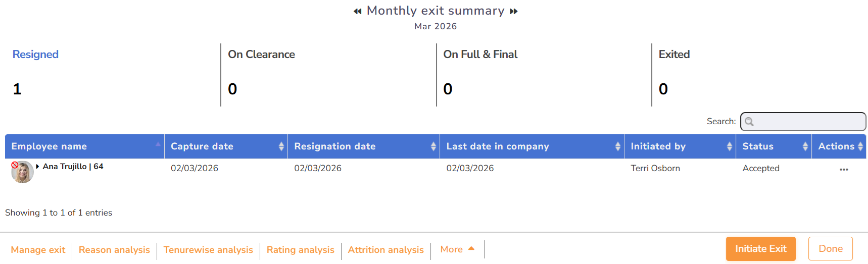
Task: Open Manage exit tab
Action: (38, 250)
